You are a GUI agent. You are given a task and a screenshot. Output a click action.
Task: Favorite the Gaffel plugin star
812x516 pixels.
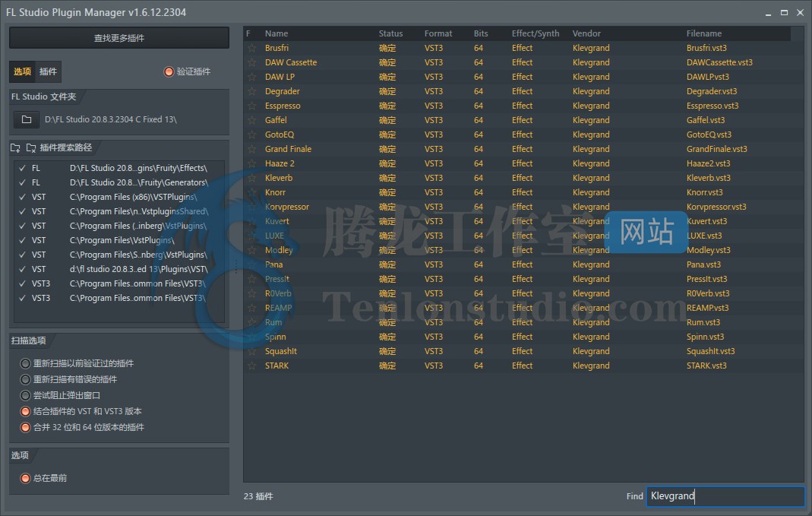tap(251, 120)
